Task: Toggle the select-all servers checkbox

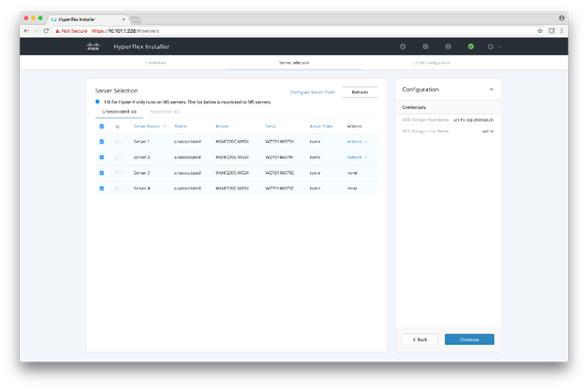Action: (x=102, y=126)
